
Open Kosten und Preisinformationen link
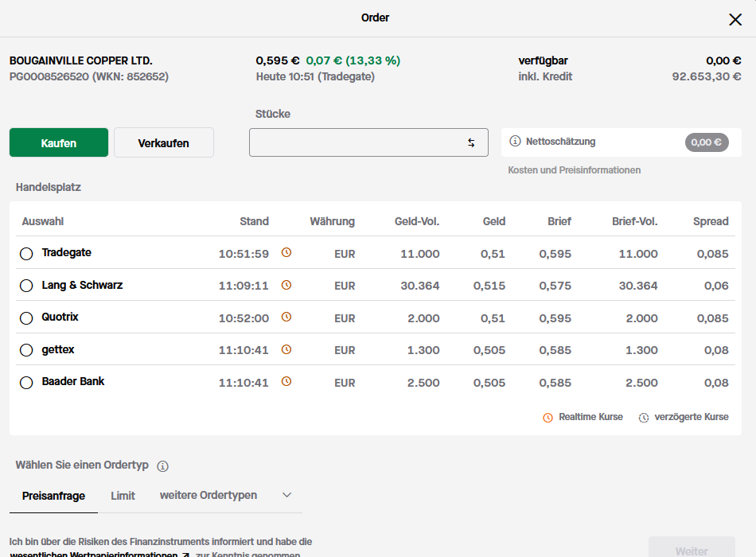[x=574, y=170]
